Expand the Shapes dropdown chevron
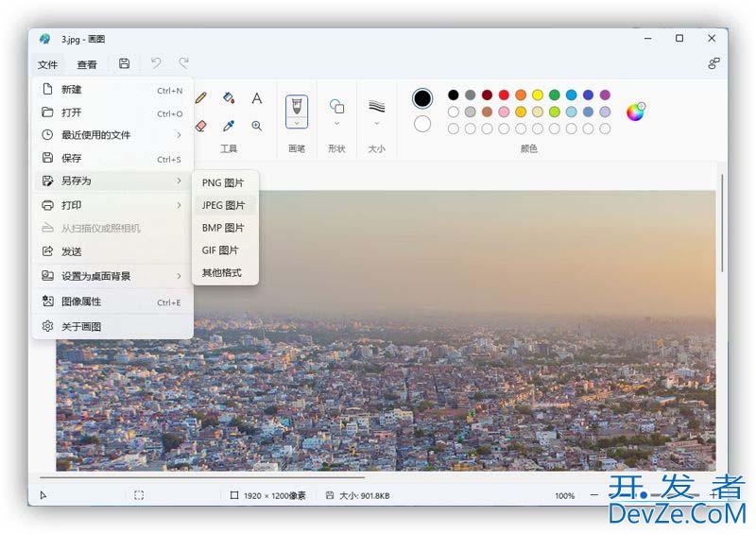 tap(336, 124)
